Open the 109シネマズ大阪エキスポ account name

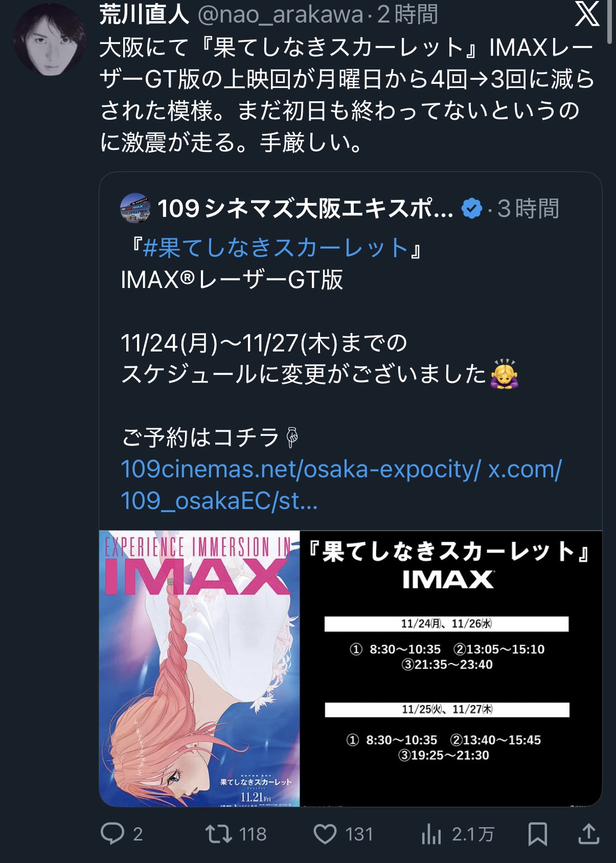click(305, 208)
